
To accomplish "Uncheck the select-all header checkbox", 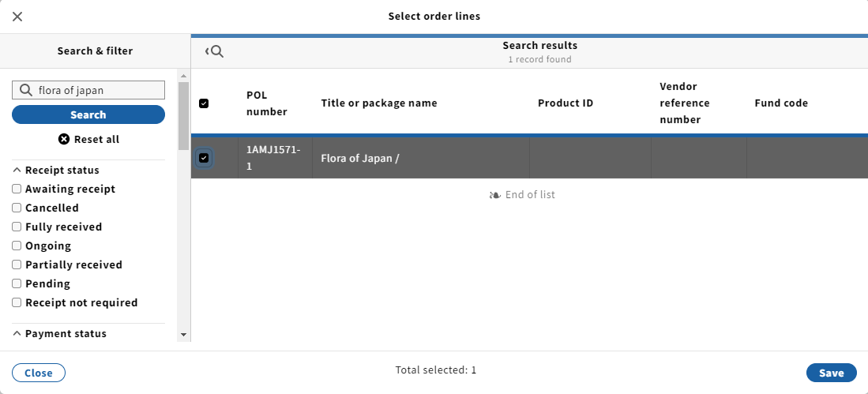I will point(204,103).
